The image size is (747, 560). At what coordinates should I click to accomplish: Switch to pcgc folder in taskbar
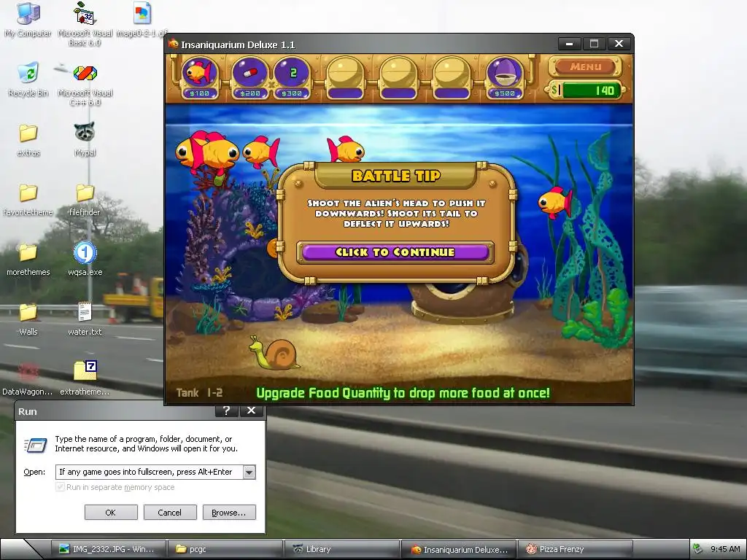(x=226, y=549)
